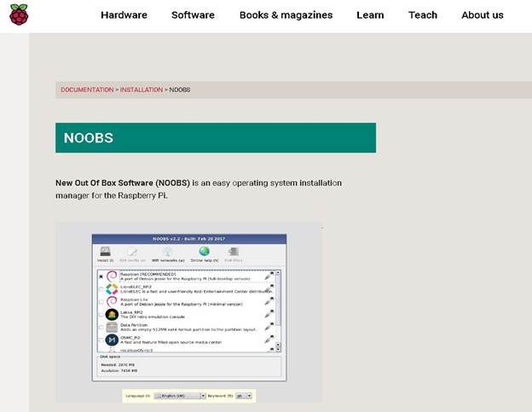Click the SD card icon on Lakka row
This screenshot has width=532, height=412.
[x=269, y=314]
